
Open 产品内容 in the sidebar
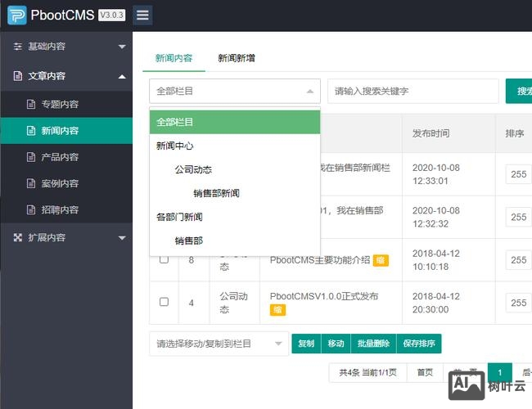click(66, 157)
